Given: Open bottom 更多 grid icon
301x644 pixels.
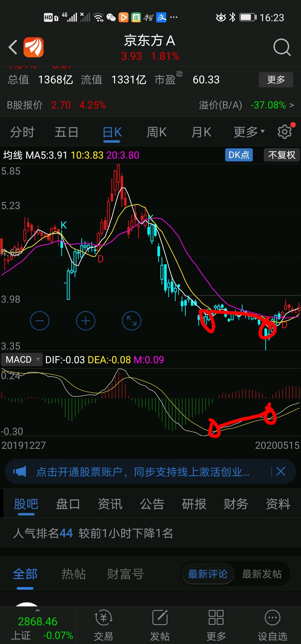Looking at the screenshot, I should click(x=216, y=626).
